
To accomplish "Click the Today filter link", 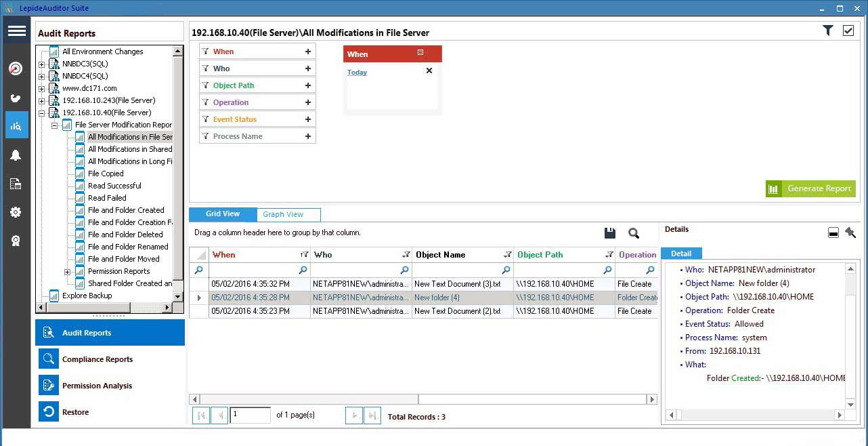I will [357, 72].
